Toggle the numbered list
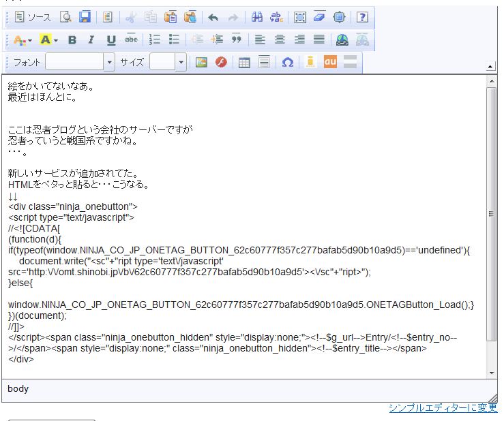This screenshot has height=421, width=504. (x=155, y=40)
